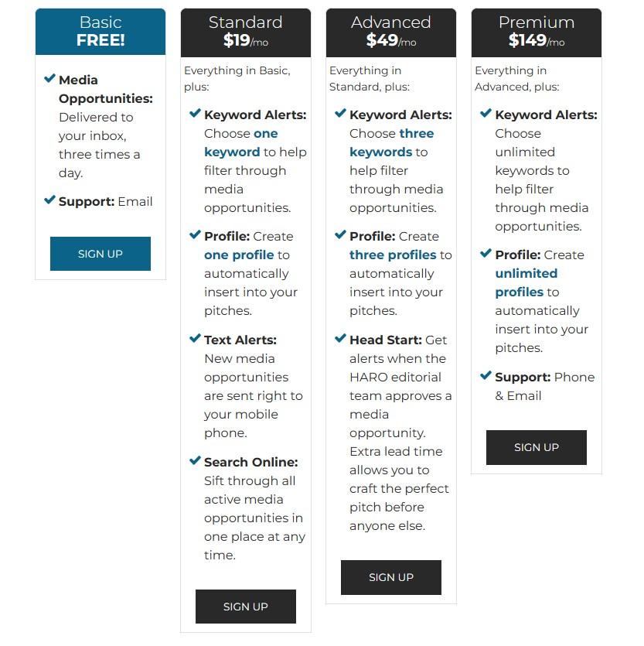644x646 pixels.
Task: Click the "three keywords" highlighted text
Action: click(391, 142)
